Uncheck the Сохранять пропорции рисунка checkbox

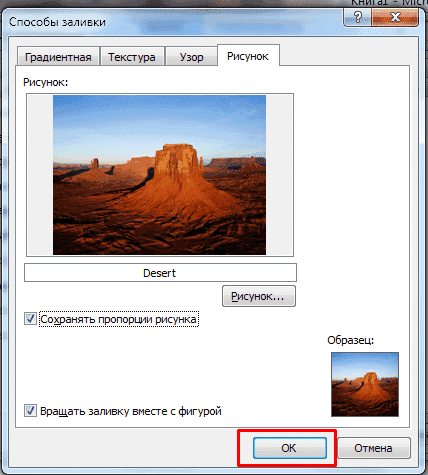30,319
